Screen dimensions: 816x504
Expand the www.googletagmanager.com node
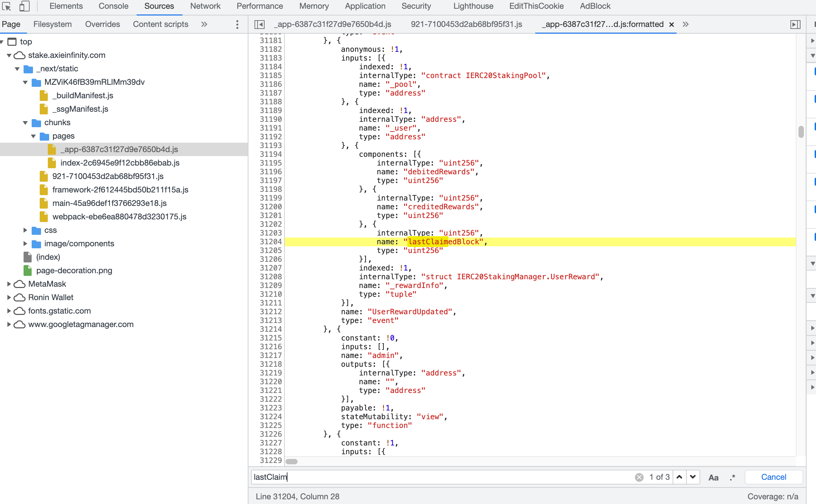(x=9, y=324)
